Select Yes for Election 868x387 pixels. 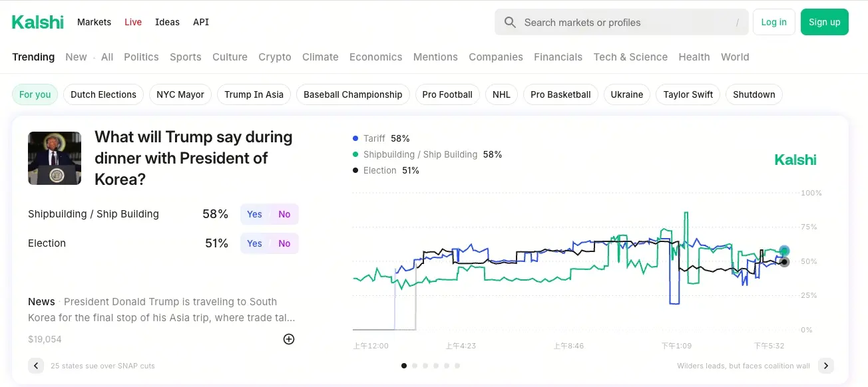[254, 243]
